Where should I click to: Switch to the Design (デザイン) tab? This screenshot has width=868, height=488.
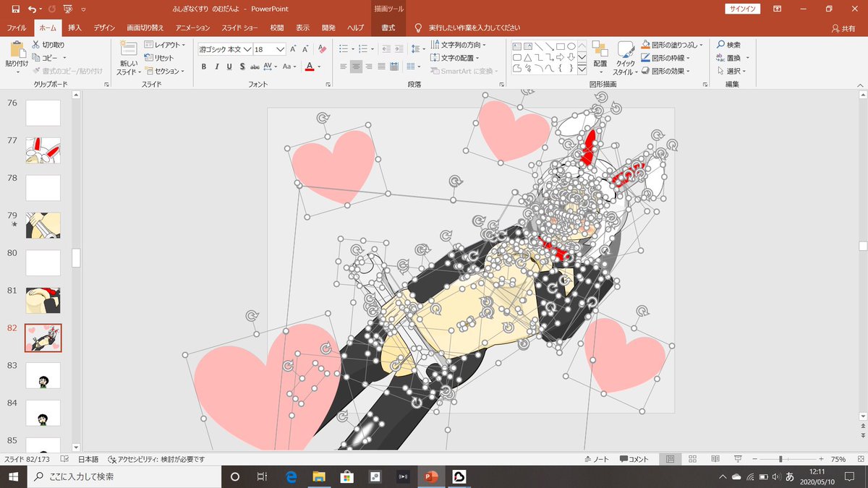click(104, 27)
